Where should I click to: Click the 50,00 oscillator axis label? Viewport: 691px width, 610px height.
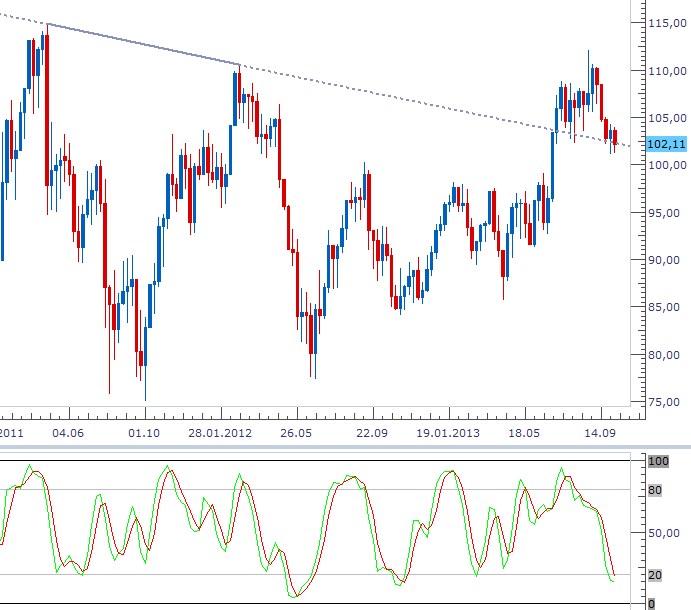[664, 533]
